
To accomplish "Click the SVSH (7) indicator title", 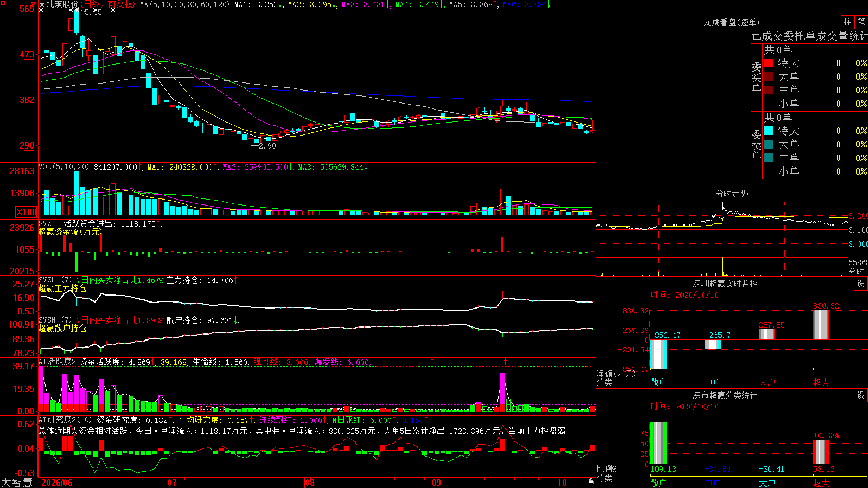I will tap(55, 320).
